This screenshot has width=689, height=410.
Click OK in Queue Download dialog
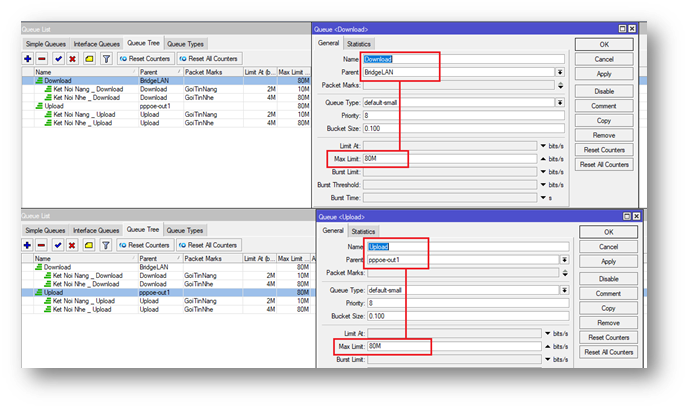coord(604,44)
